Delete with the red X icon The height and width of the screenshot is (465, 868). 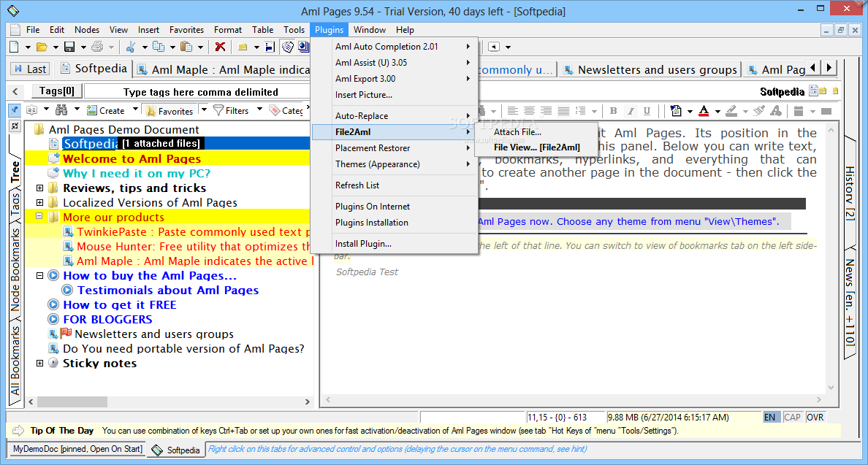(221, 47)
